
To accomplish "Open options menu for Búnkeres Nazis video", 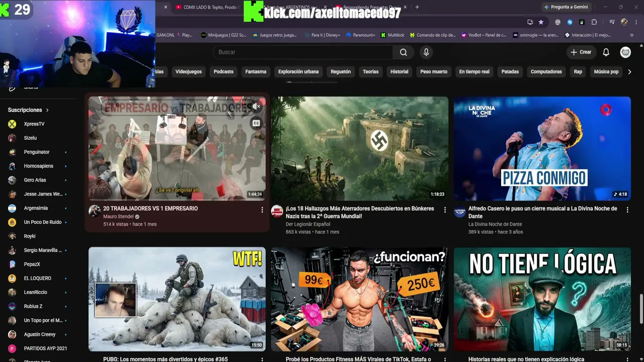I will click(x=445, y=210).
